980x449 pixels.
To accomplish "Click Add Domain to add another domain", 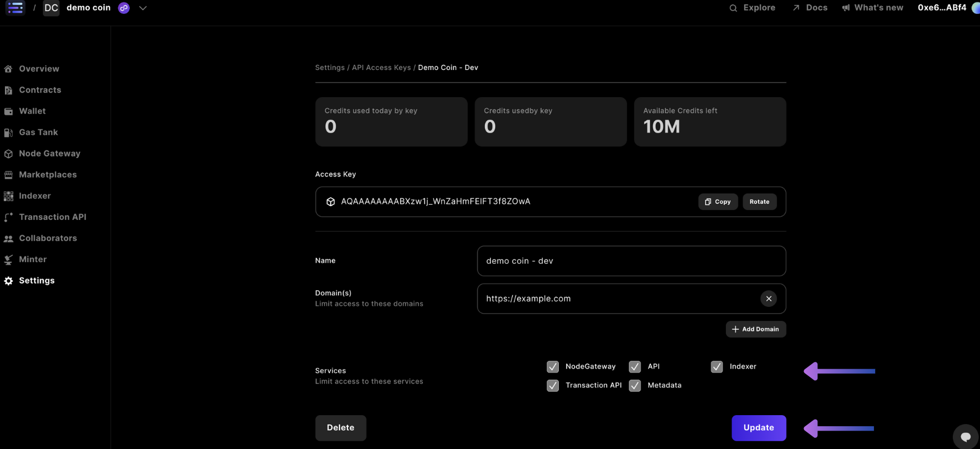I will click(x=755, y=329).
